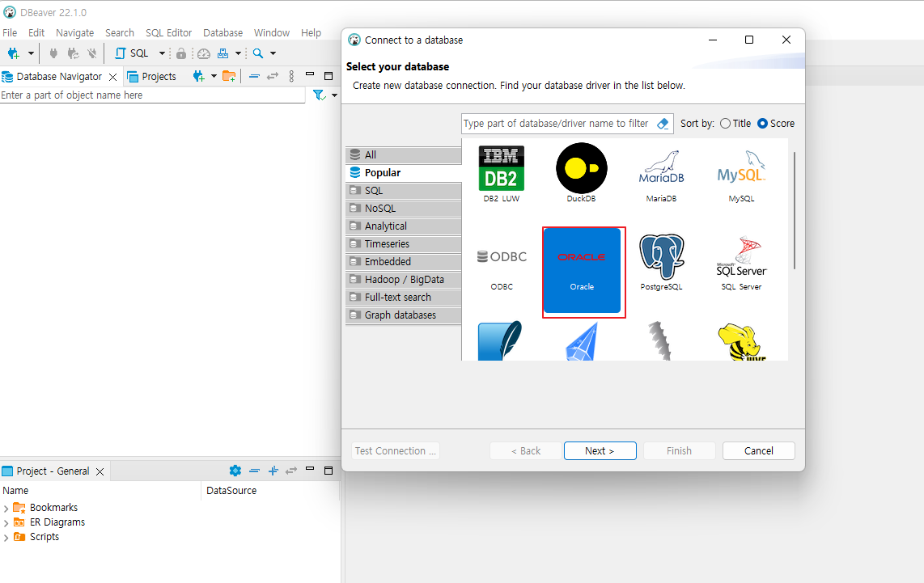The width and height of the screenshot is (924, 583).
Task: Open the Search menu
Action: pyautogui.click(x=120, y=33)
